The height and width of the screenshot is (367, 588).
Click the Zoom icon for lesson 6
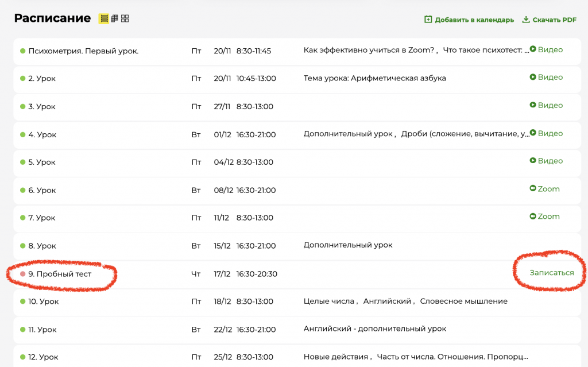(532, 189)
